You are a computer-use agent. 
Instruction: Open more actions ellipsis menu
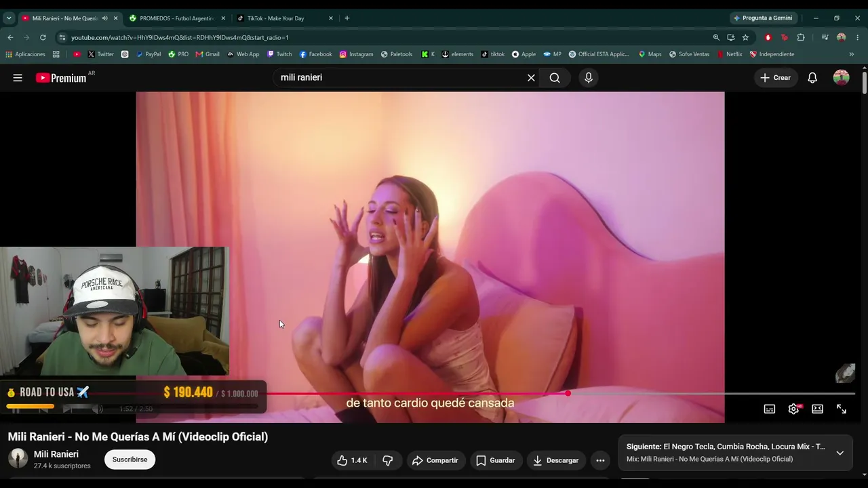point(600,461)
